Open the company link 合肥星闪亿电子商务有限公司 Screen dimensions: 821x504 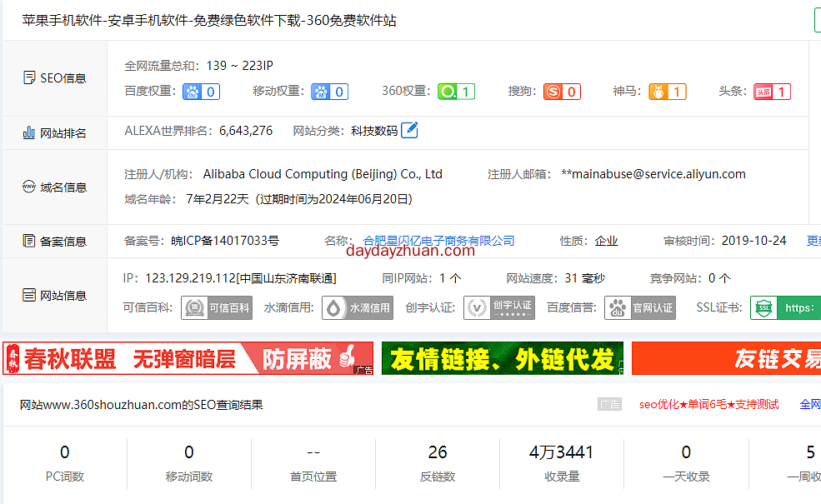(438, 241)
